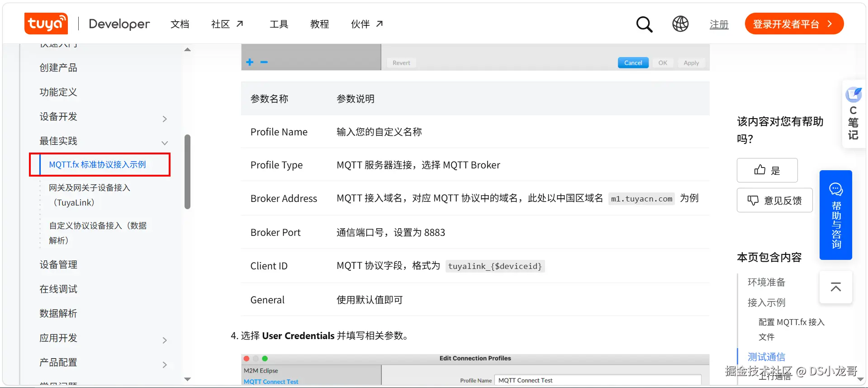Open 自定义协议设备接入（数据解析） page
This screenshot has height=388, width=868.
point(98,233)
